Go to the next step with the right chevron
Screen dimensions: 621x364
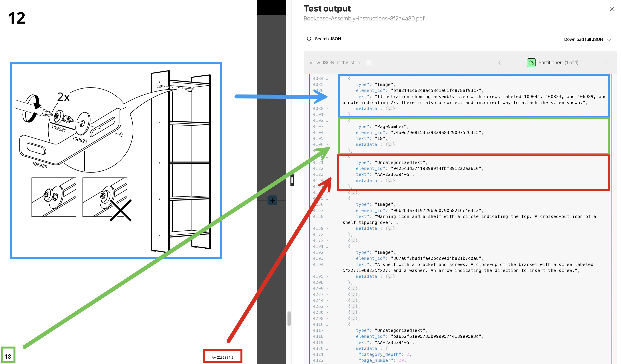(606, 63)
